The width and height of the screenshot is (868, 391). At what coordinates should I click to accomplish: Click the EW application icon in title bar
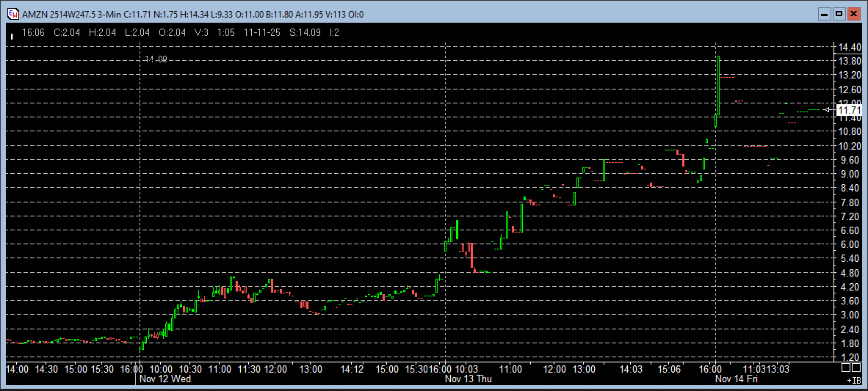click(x=12, y=14)
